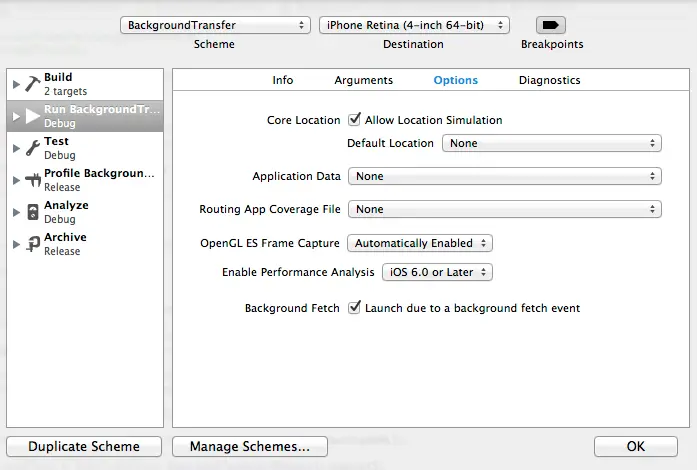
Task: Click the Run play icon in sidebar
Action: pyautogui.click(x=32, y=116)
